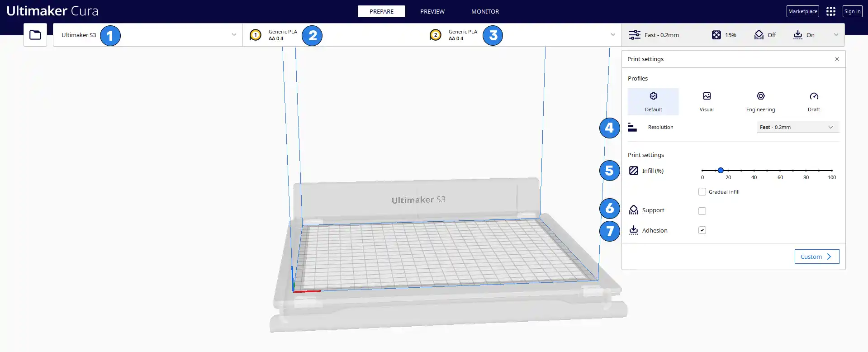This screenshot has height=352, width=868.
Task: Click the adhesion icon in top bar
Action: tap(798, 35)
